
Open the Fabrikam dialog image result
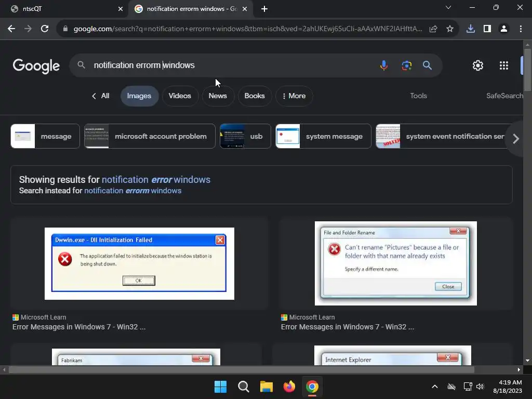[x=136, y=357]
